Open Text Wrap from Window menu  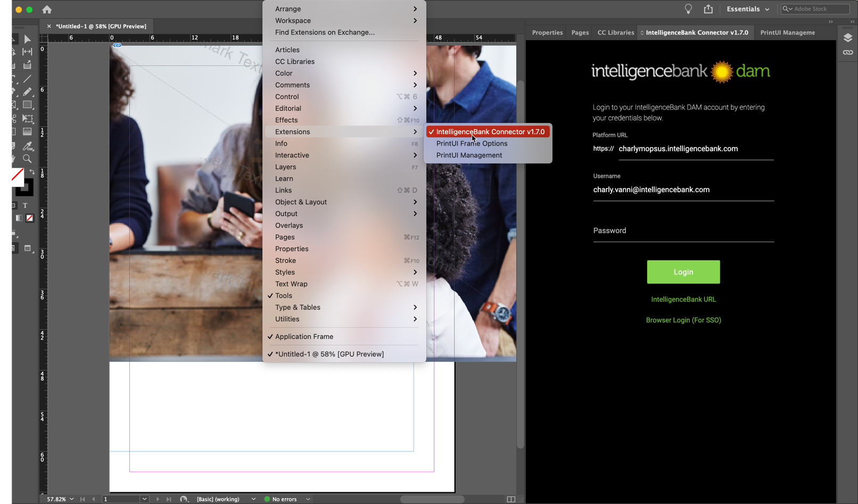pyautogui.click(x=344, y=284)
